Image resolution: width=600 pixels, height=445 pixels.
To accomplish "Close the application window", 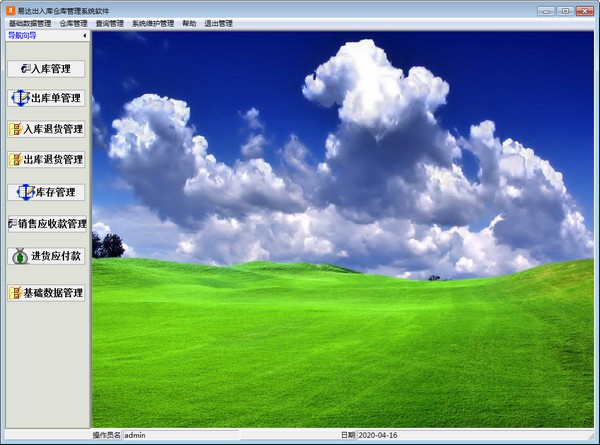I will click(585, 11).
